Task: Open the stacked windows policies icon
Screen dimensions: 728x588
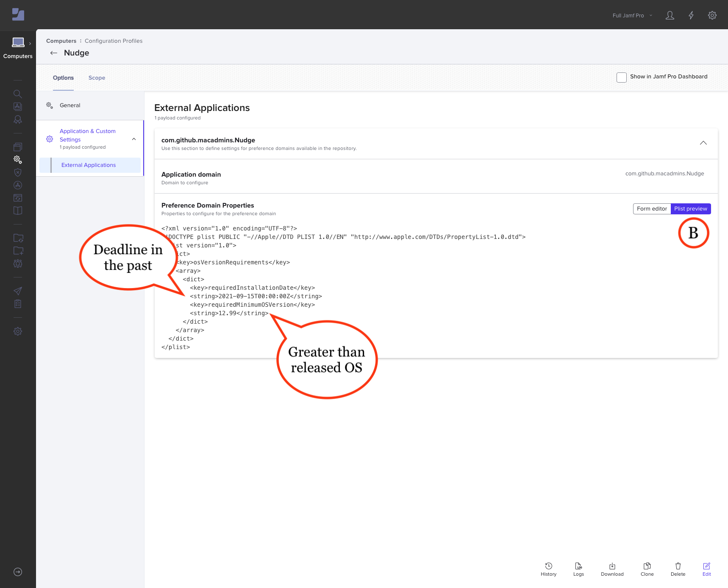Action: (18, 147)
